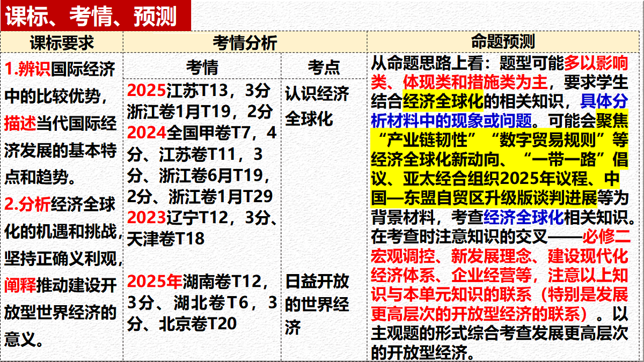This screenshot has height=362, width=644.
Task: Click the red phrase 必修二
Action: point(606,237)
